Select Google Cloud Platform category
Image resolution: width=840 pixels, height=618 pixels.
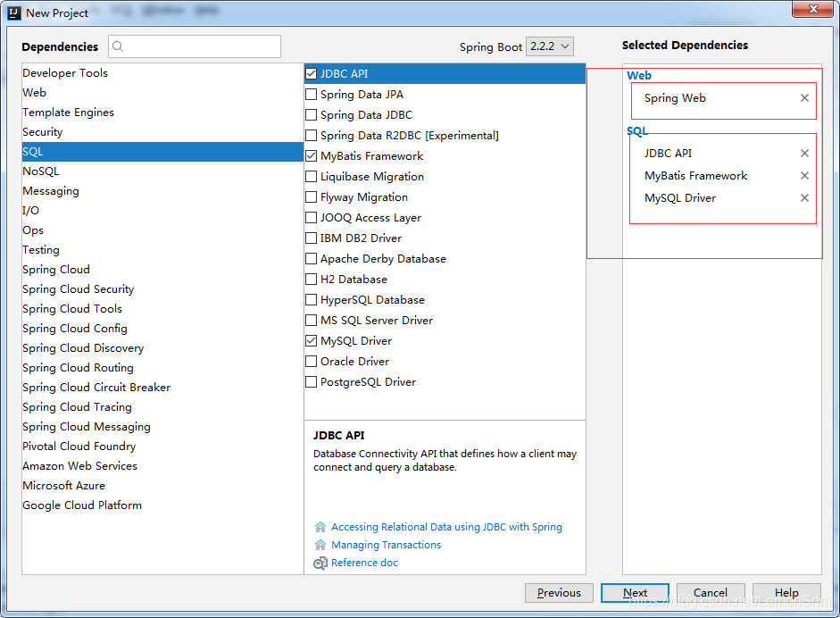(162, 505)
